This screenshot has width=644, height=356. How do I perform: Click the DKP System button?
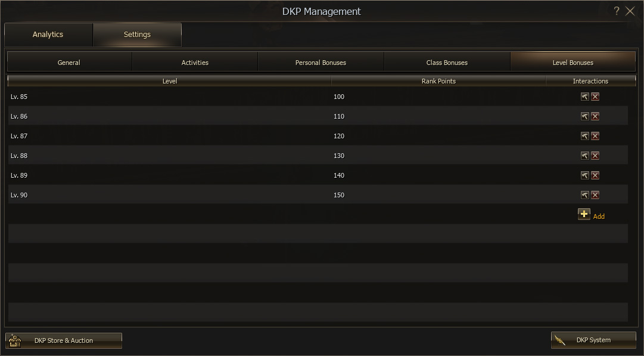tap(593, 340)
